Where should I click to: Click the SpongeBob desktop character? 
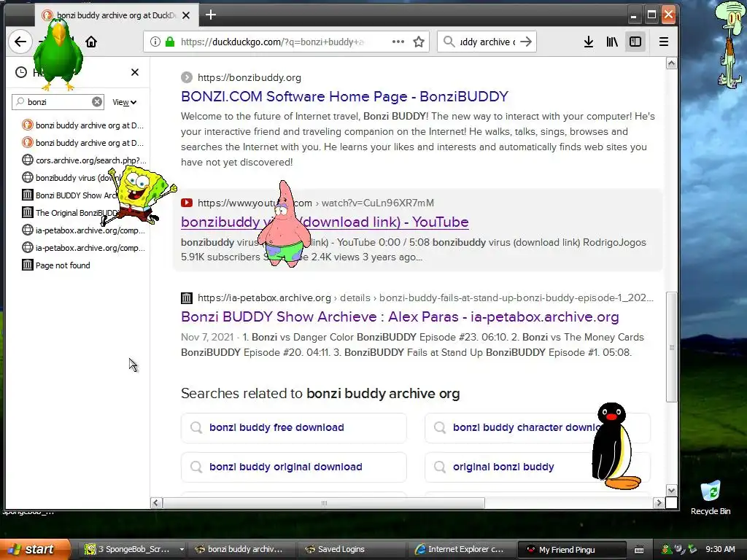(x=138, y=195)
